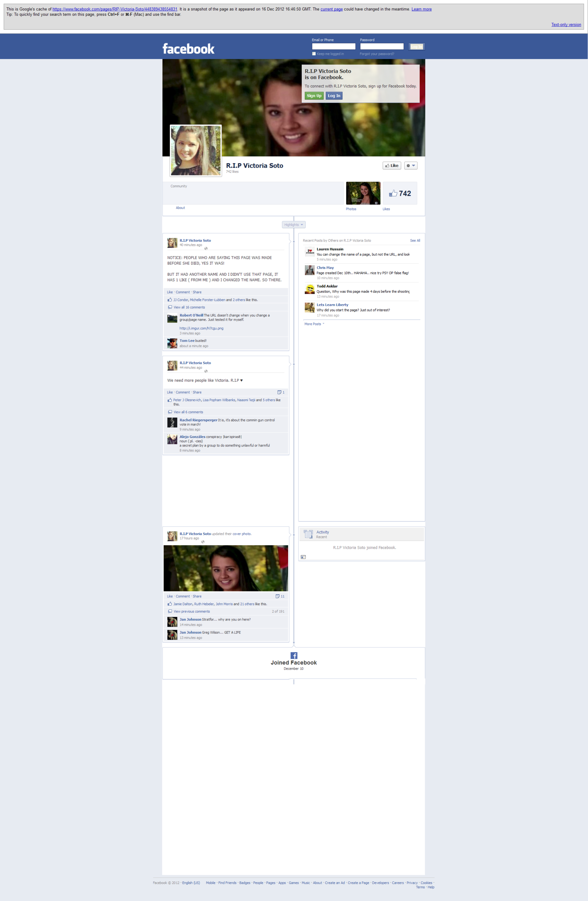
Task: Expand More Posts in Recent Posts
Action: (314, 324)
